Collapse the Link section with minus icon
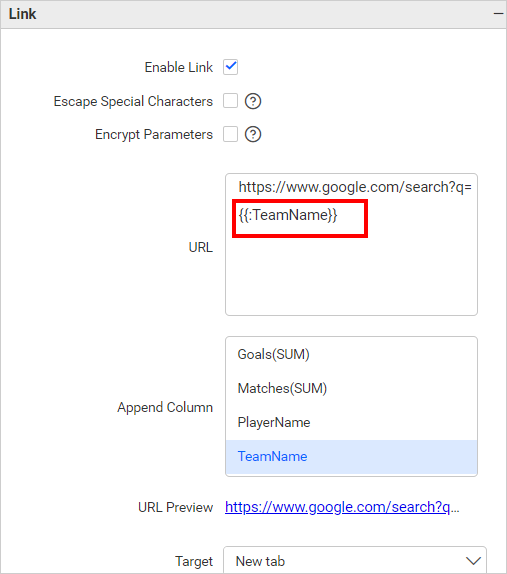 click(498, 14)
